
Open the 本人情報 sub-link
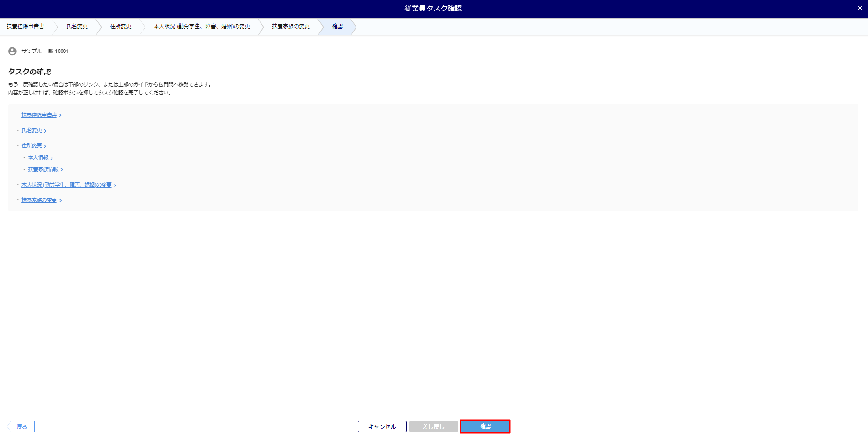click(38, 157)
